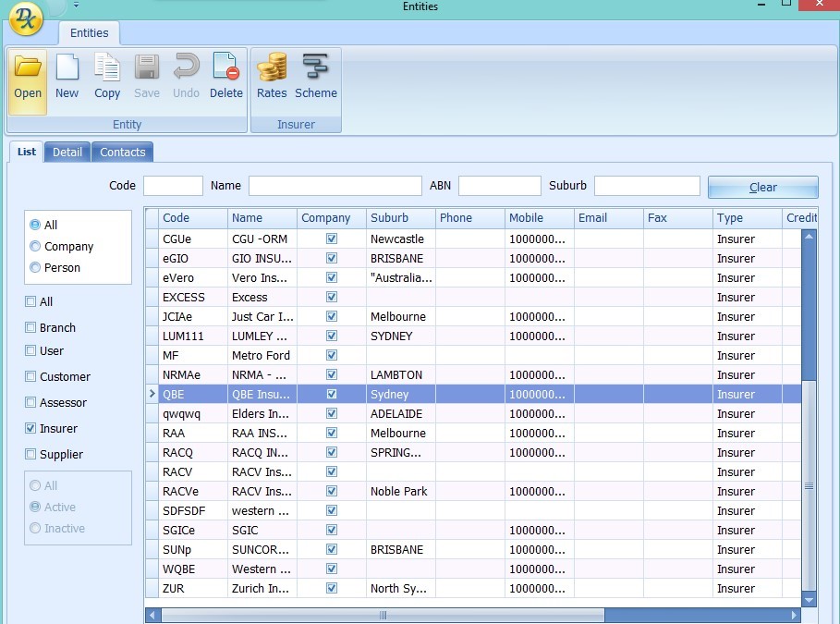Click the DX application logo button
This screenshot has width=840, height=624.
point(26,18)
